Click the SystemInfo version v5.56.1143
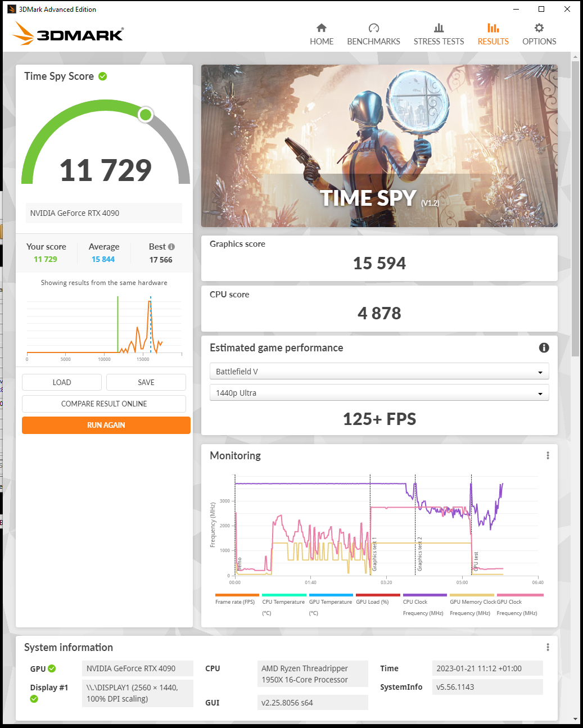 (487, 687)
